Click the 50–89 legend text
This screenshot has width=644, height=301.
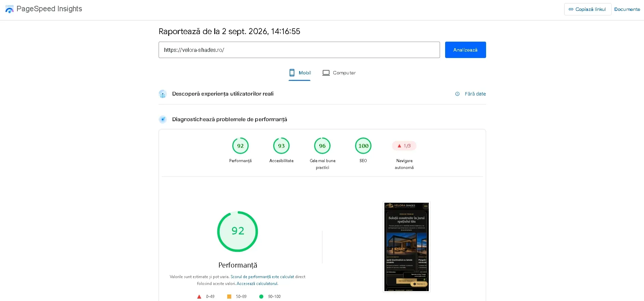(x=241, y=297)
